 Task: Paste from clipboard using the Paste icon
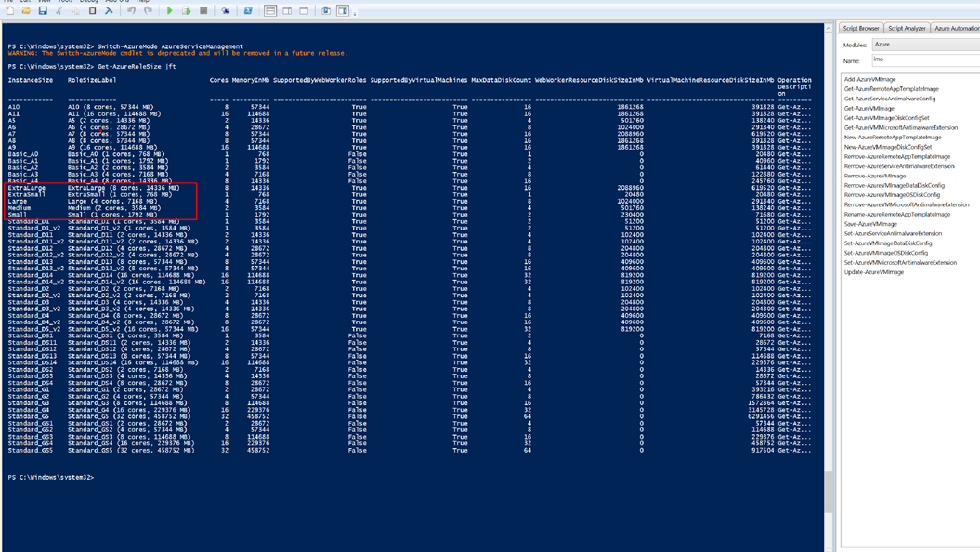point(93,10)
